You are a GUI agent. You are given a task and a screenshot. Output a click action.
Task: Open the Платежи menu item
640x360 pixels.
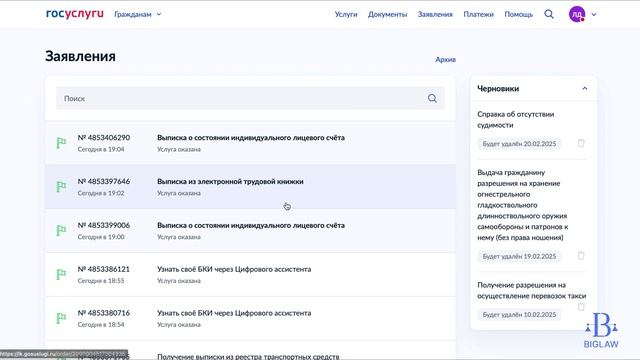point(478,14)
